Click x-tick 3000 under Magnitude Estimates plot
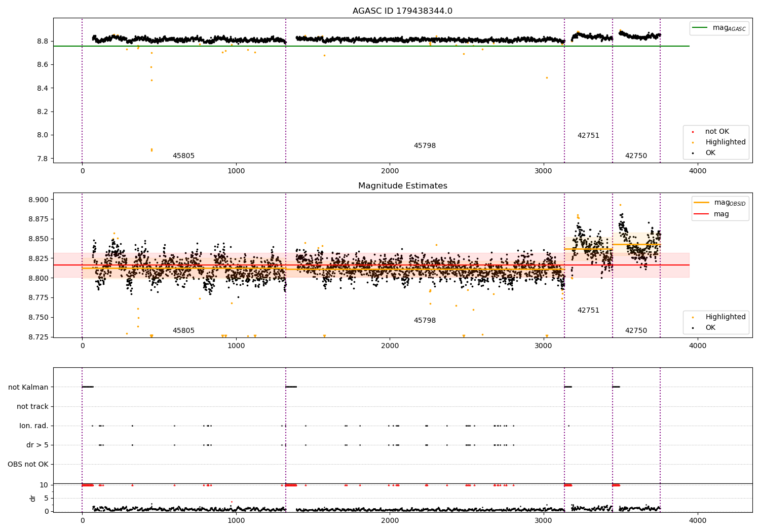Image resolution: width=760 pixels, height=532 pixels. pyautogui.click(x=544, y=346)
